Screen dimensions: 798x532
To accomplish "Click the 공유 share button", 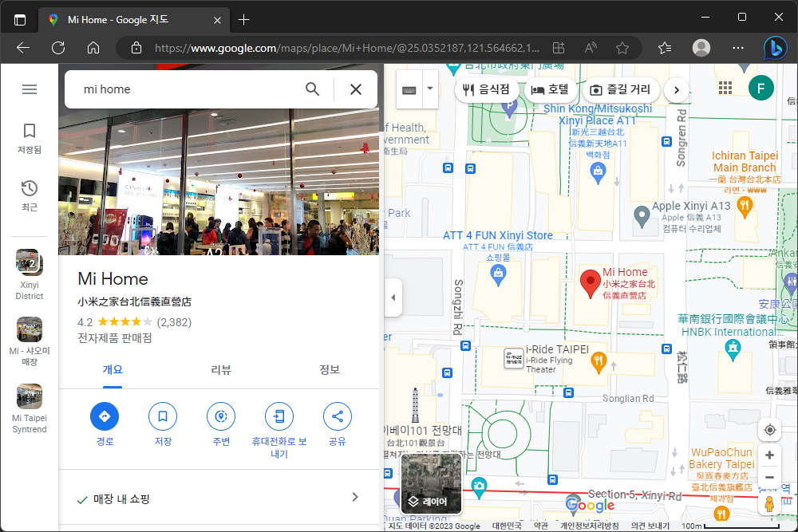I will [x=338, y=416].
